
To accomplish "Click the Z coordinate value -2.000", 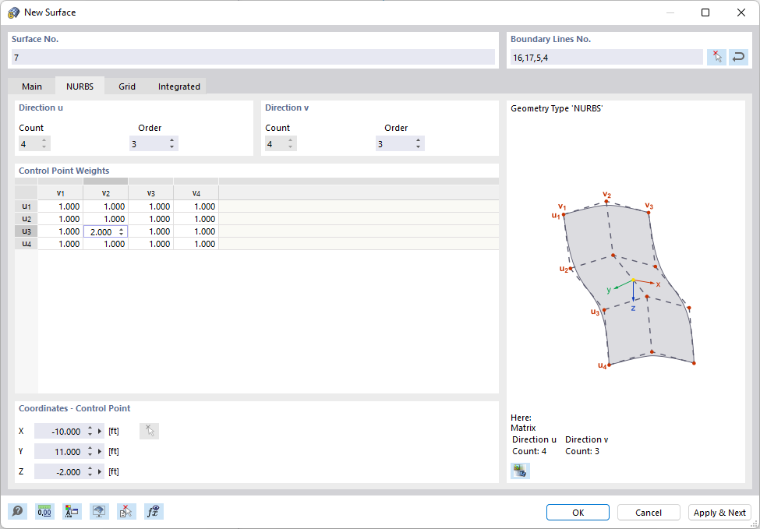I will coord(60,471).
